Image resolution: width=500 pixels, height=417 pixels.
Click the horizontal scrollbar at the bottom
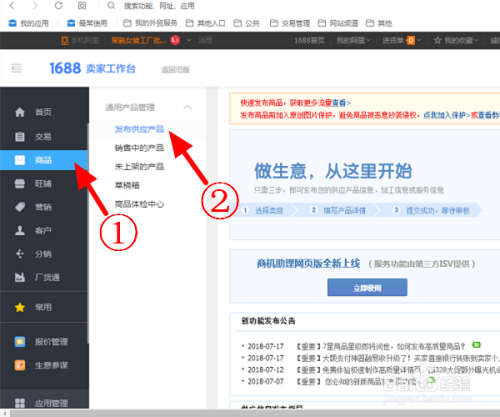(x=255, y=413)
